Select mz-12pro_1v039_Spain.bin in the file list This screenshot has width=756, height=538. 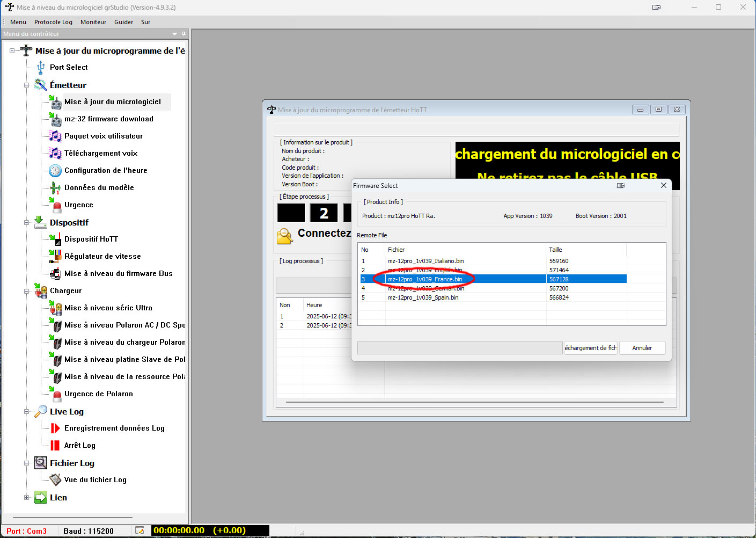pos(423,297)
